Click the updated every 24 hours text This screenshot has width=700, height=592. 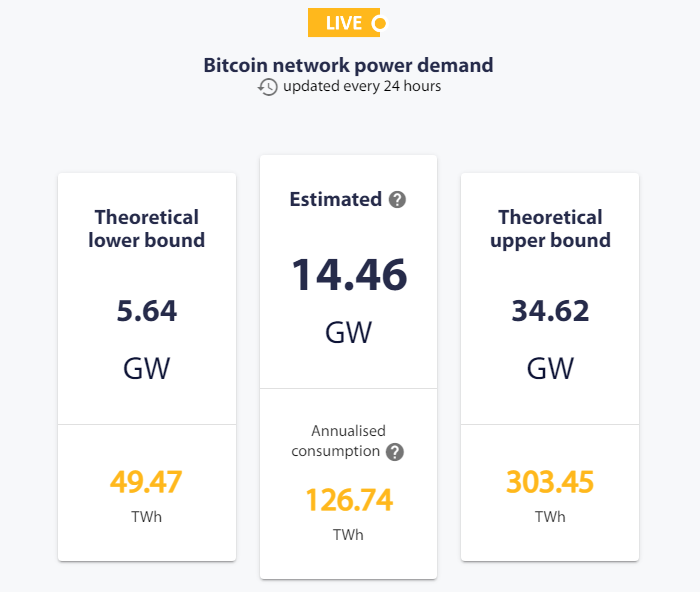[x=361, y=86]
